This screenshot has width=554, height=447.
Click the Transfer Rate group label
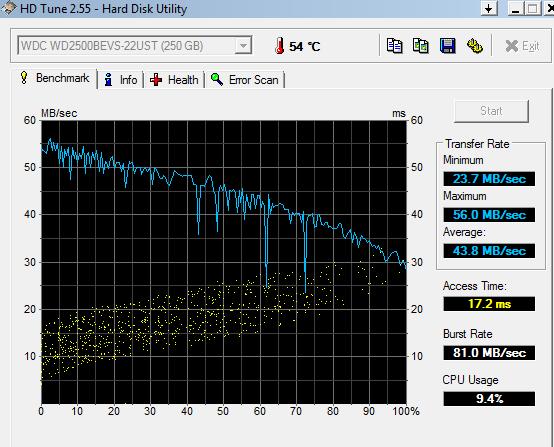tap(477, 144)
